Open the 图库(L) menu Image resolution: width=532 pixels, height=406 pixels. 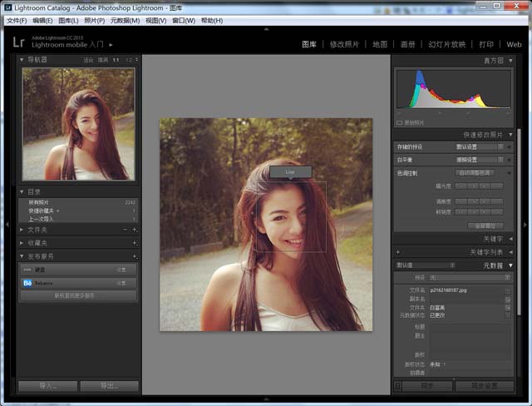pyautogui.click(x=68, y=21)
